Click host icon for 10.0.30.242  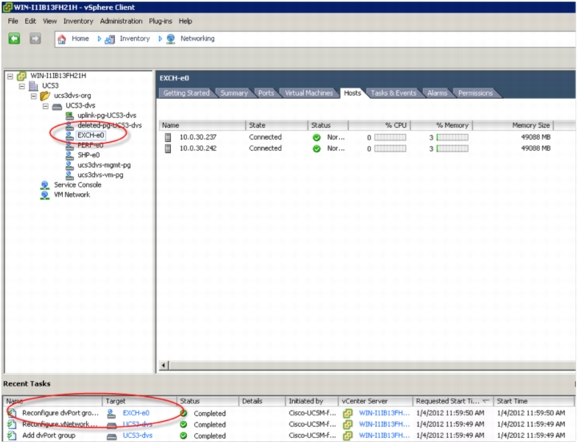168,149
